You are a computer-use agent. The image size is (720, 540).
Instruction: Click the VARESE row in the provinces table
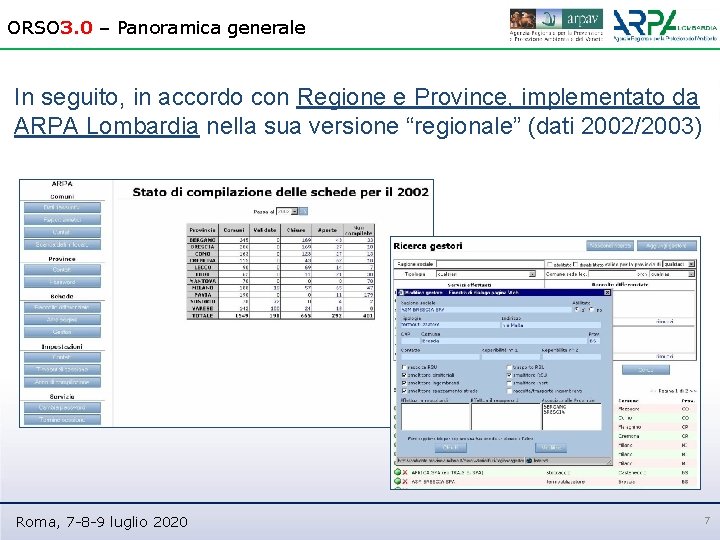pos(281,309)
